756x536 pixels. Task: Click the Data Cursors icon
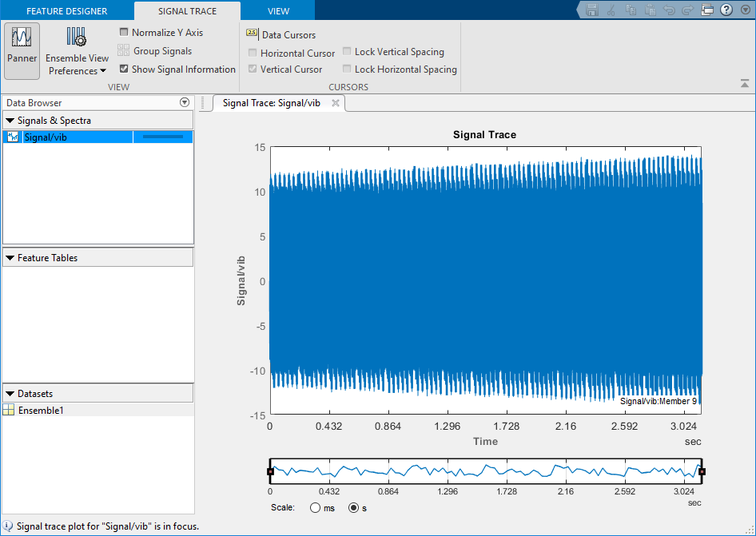pos(252,34)
